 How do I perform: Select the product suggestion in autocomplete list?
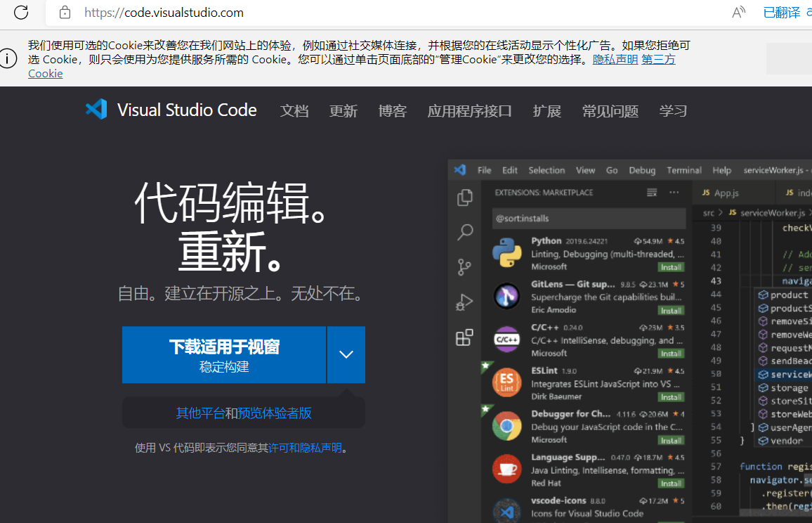tap(790, 295)
